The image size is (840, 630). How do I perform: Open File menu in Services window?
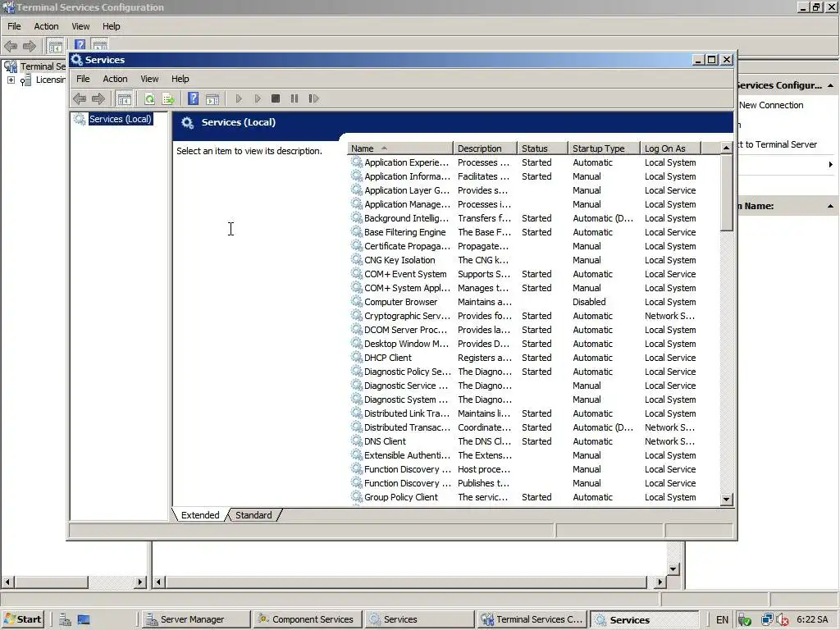[x=83, y=79]
